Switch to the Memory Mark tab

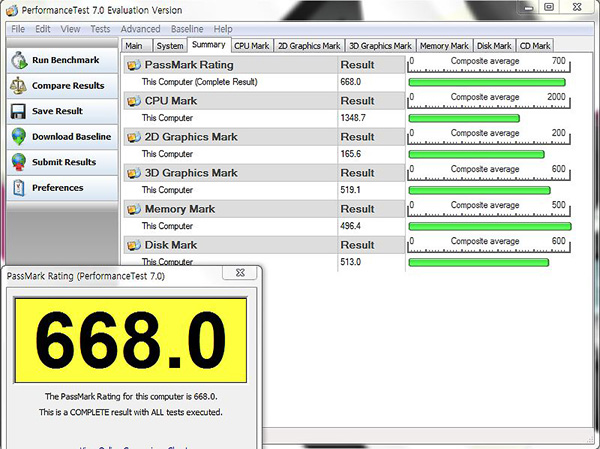pos(444,46)
